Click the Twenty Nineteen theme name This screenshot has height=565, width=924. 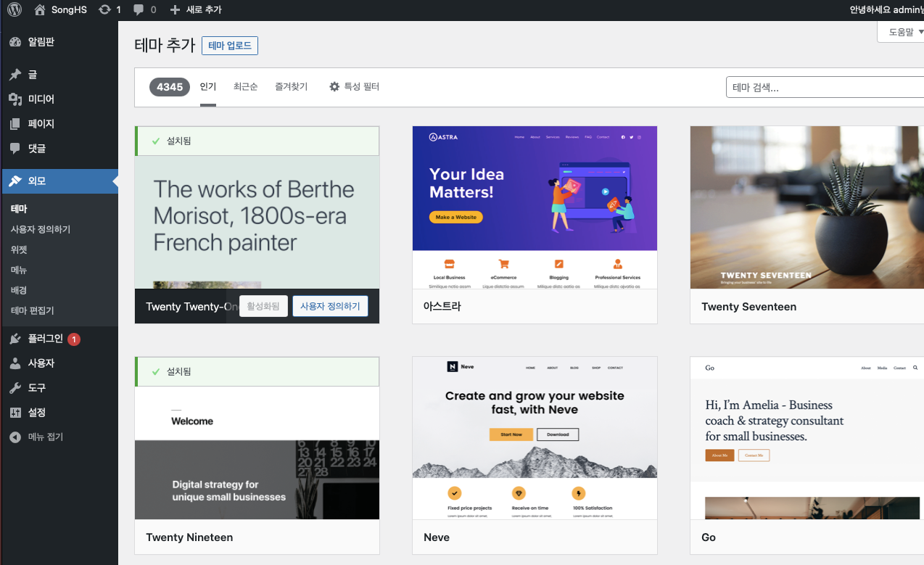tap(189, 537)
